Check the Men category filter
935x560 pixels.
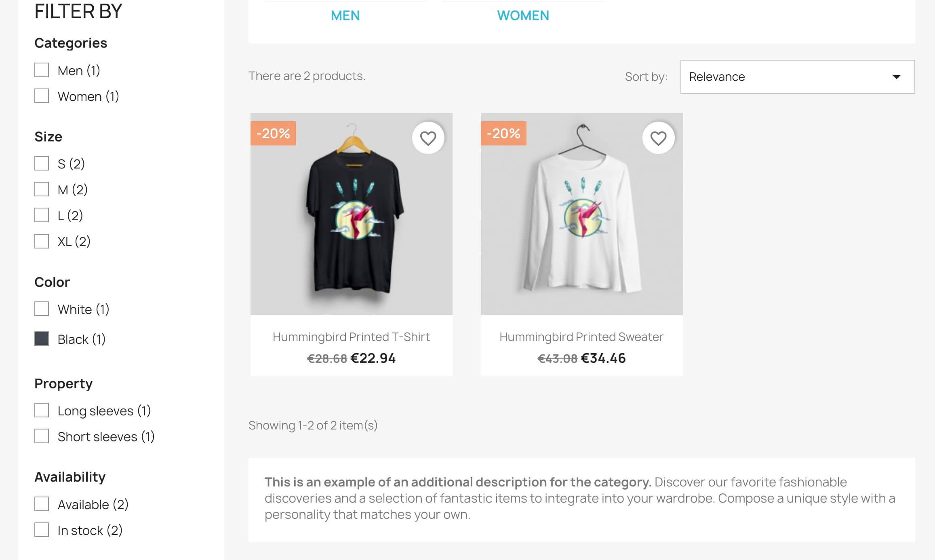pos(42,70)
